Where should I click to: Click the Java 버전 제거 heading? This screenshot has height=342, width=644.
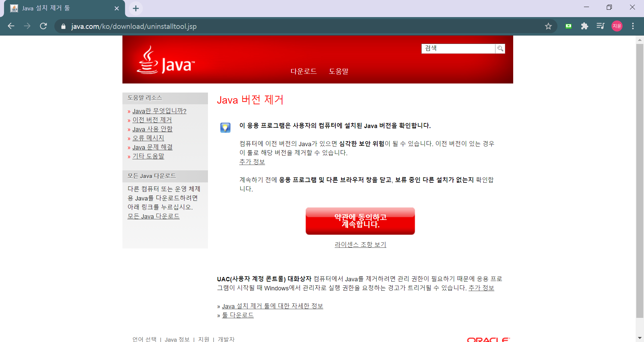[250, 100]
